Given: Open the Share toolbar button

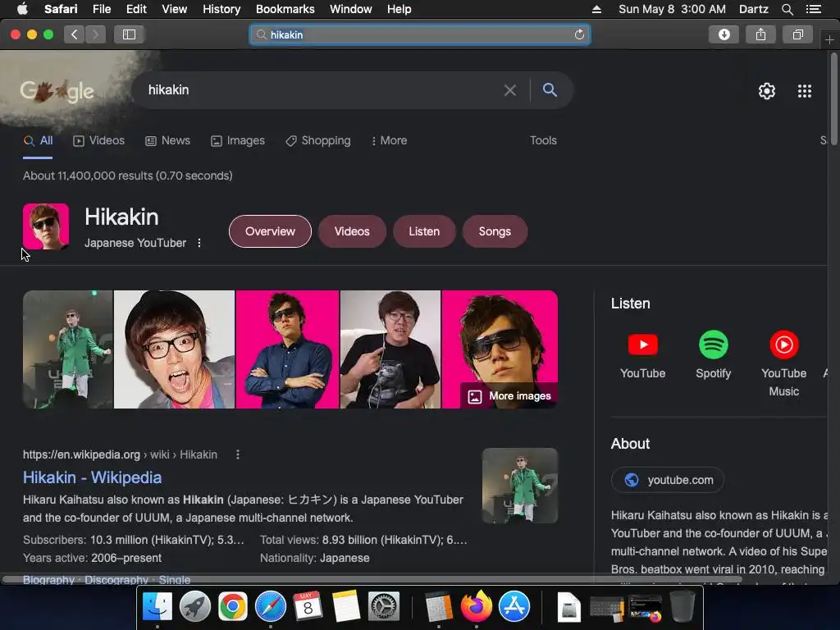Looking at the screenshot, I should pos(760,34).
